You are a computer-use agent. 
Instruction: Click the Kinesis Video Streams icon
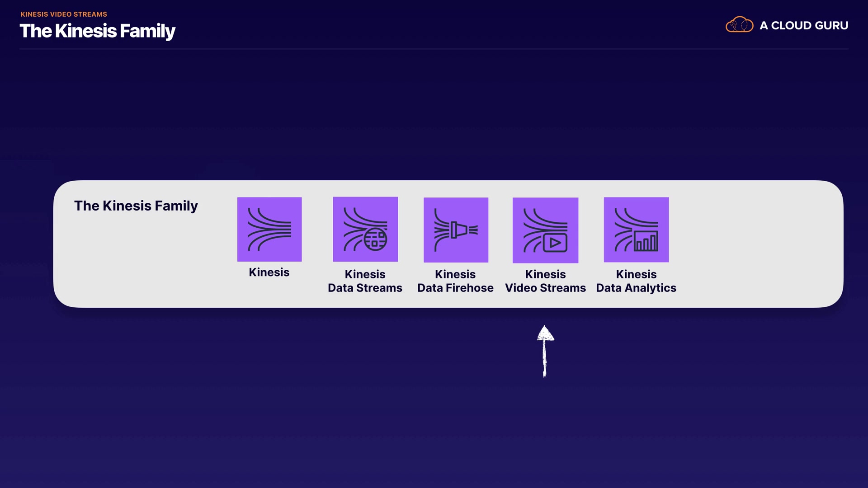click(545, 230)
